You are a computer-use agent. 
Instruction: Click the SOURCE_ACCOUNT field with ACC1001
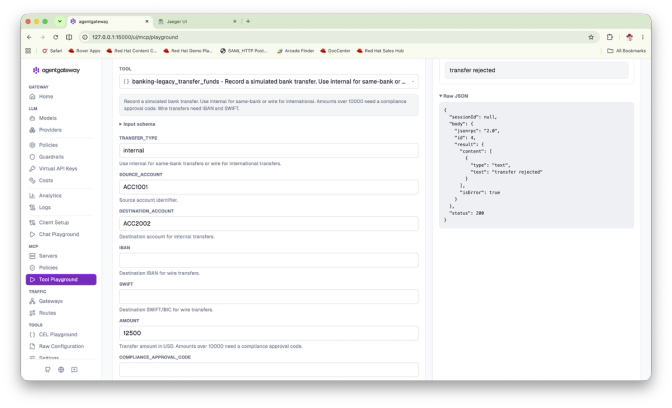269,187
